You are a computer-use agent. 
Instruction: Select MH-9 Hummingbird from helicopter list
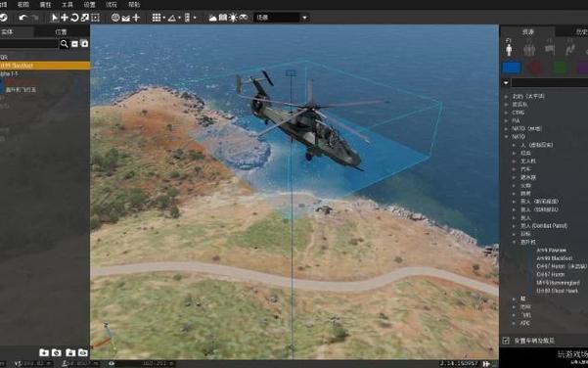[558, 283]
